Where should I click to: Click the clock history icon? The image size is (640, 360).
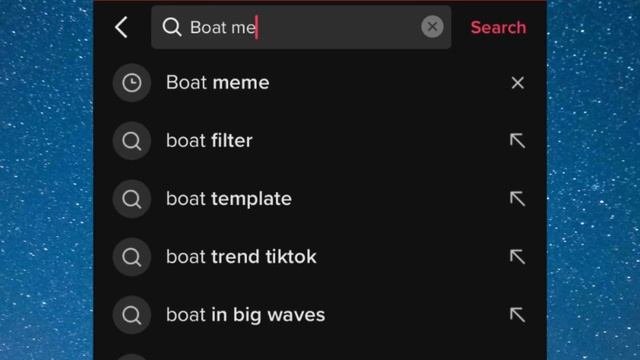132,83
